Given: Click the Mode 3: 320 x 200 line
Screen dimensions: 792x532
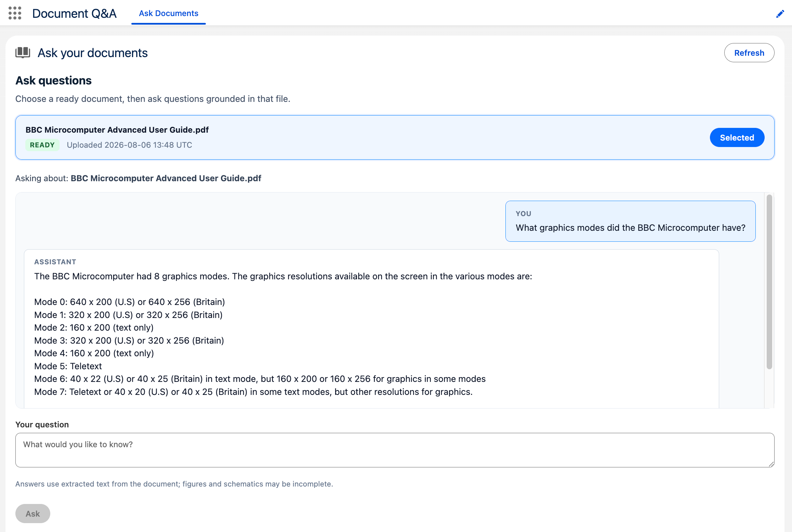Looking at the screenshot, I should tap(129, 341).
